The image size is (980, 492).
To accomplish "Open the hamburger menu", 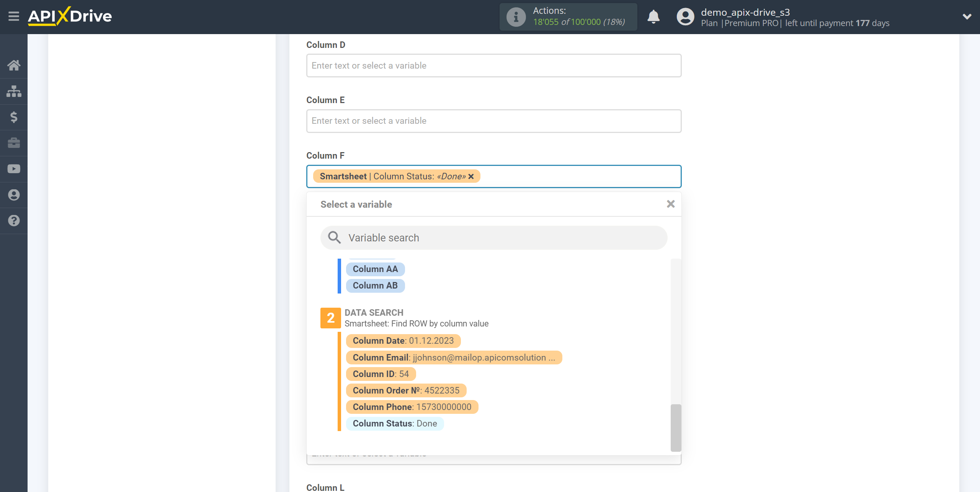I will point(14,16).
